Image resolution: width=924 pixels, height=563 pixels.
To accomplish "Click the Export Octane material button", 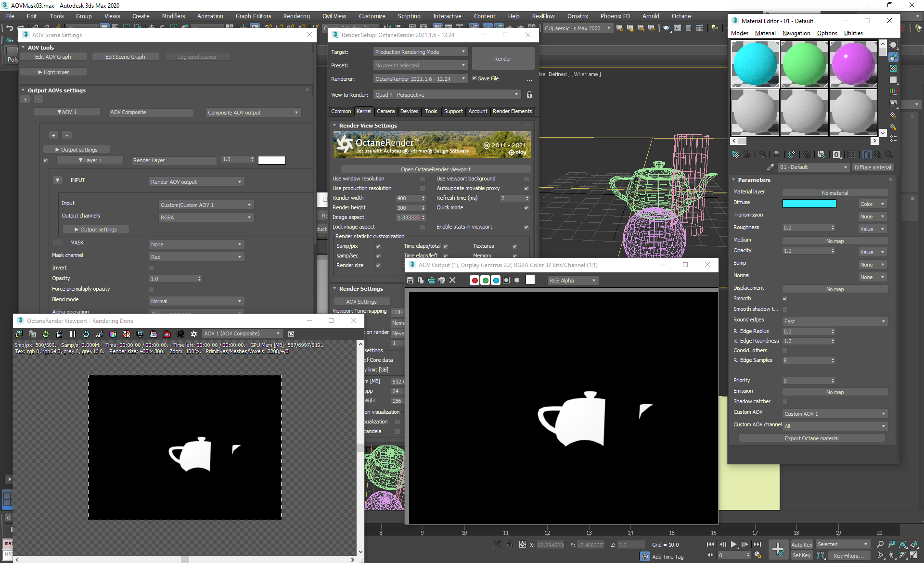I will [x=811, y=438].
